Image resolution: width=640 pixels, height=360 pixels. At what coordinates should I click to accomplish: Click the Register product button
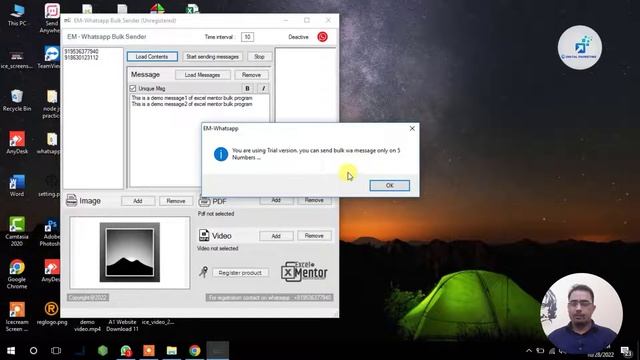240,273
